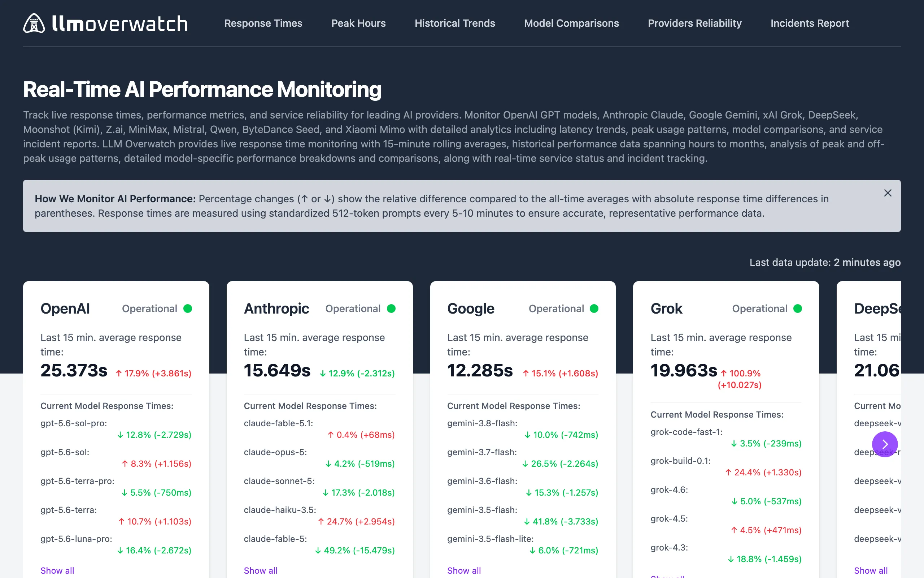Click gemini-3.6-flash model name
This screenshot has height=578, width=924.
point(482,481)
